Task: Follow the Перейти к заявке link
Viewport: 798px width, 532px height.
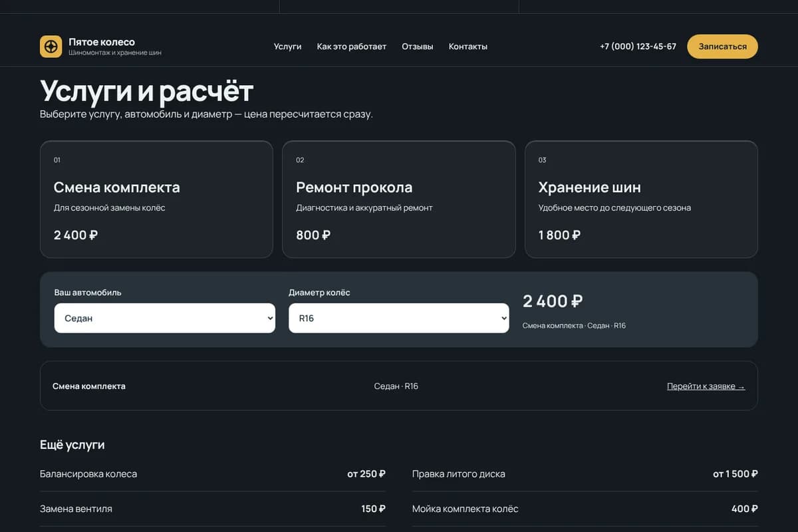Action: [706, 386]
